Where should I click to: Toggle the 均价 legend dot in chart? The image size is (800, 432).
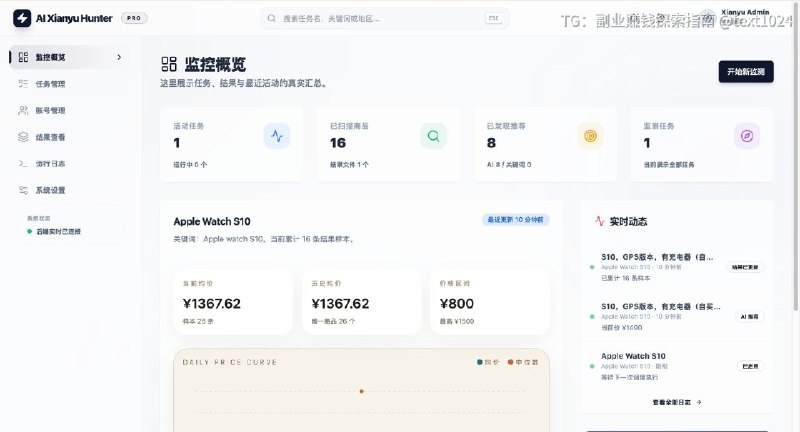pos(480,362)
